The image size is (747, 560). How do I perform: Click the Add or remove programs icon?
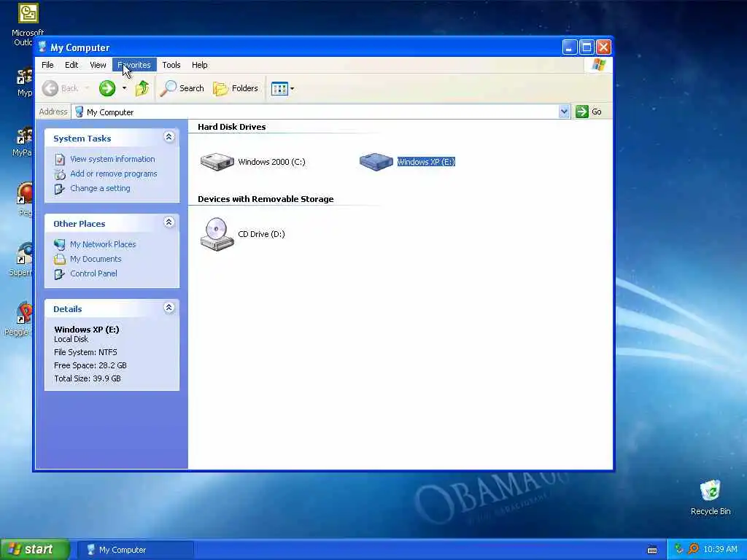(60, 174)
